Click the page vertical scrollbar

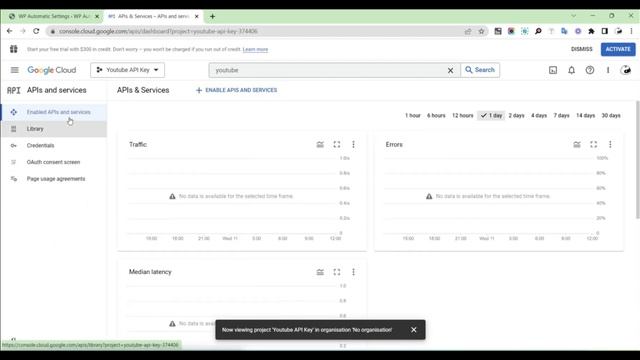[637, 160]
